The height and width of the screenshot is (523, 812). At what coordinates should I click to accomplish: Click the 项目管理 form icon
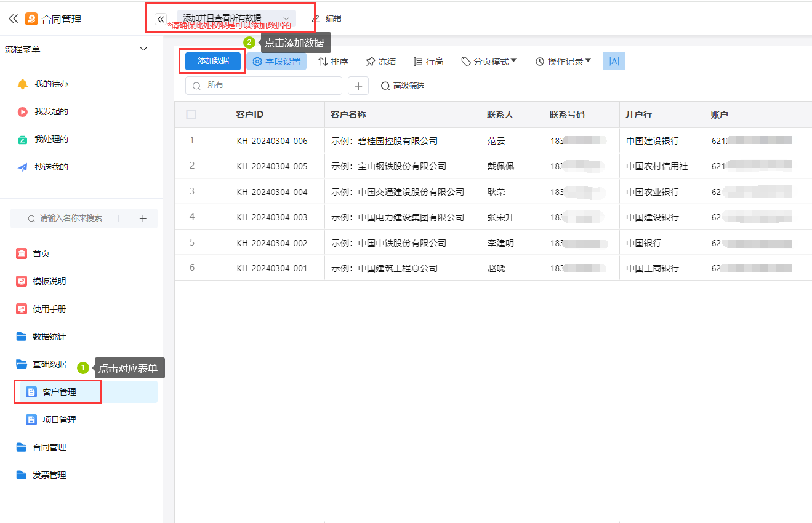tap(31, 420)
